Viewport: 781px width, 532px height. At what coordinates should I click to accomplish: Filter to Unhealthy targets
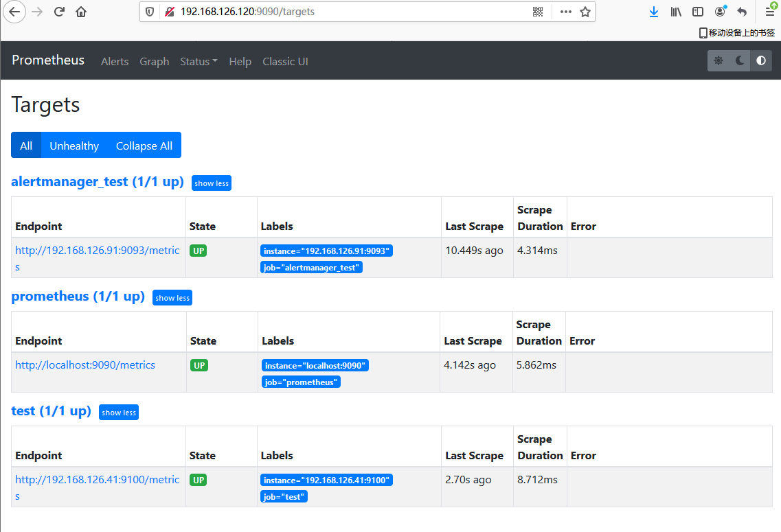pyautogui.click(x=74, y=146)
